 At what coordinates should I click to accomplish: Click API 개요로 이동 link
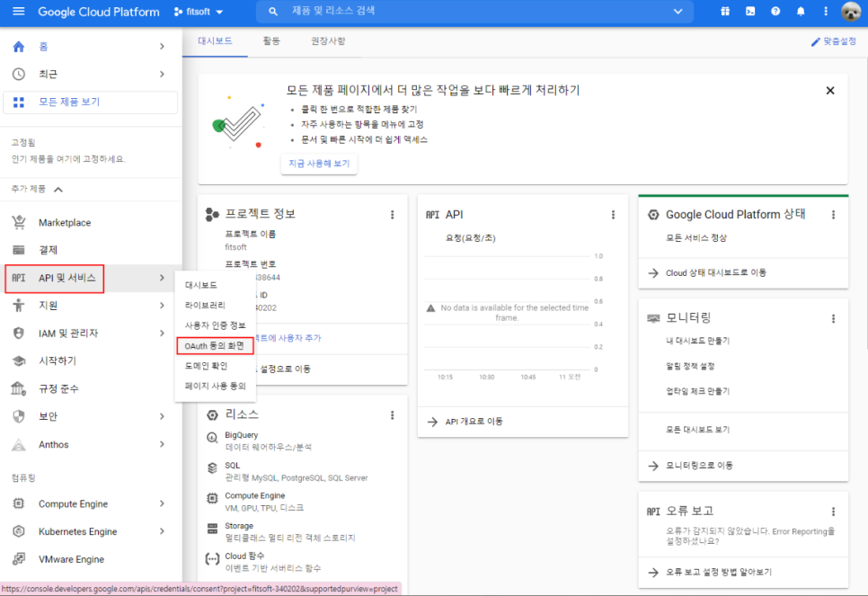coord(474,422)
